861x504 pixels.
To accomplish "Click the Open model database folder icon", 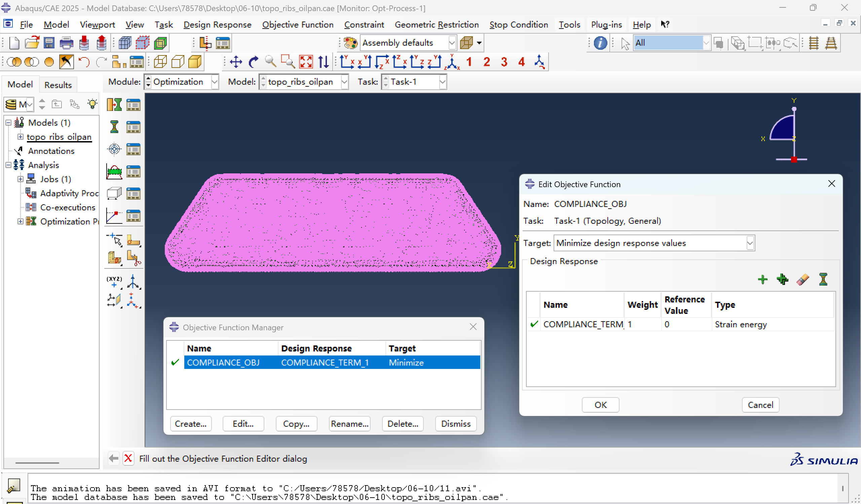I will 32,43.
